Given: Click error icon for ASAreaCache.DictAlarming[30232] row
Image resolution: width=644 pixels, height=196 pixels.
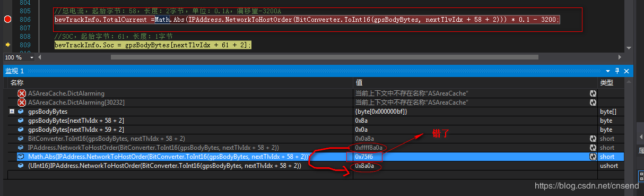Looking at the screenshot, I should click(x=22, y=103).
